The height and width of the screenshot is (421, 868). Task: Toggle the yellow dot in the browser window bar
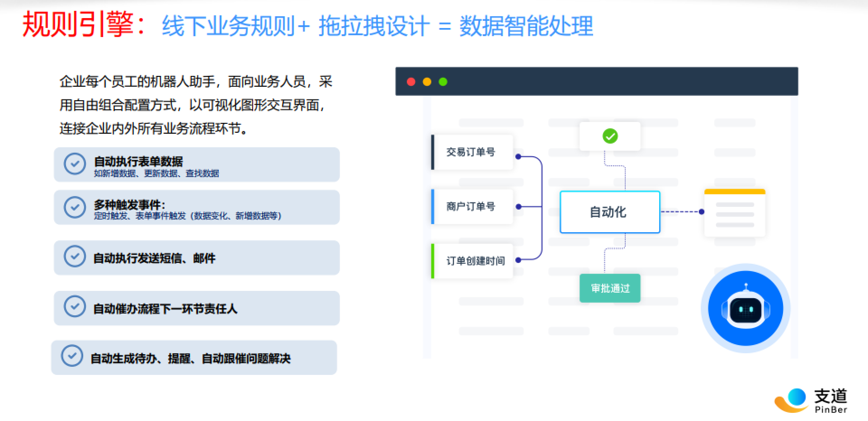tap(427, 82)
